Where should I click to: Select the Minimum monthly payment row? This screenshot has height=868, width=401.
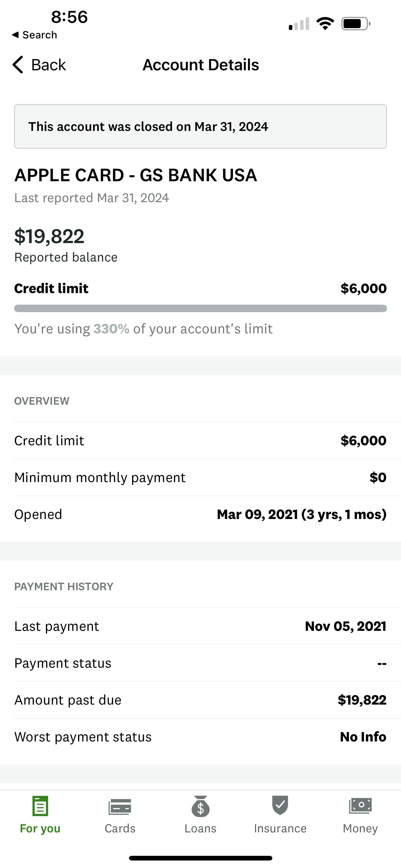[200, 477]
